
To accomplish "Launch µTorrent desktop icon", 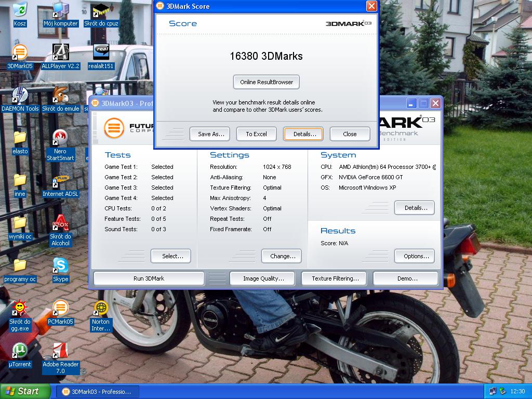I will pos(20,355).
